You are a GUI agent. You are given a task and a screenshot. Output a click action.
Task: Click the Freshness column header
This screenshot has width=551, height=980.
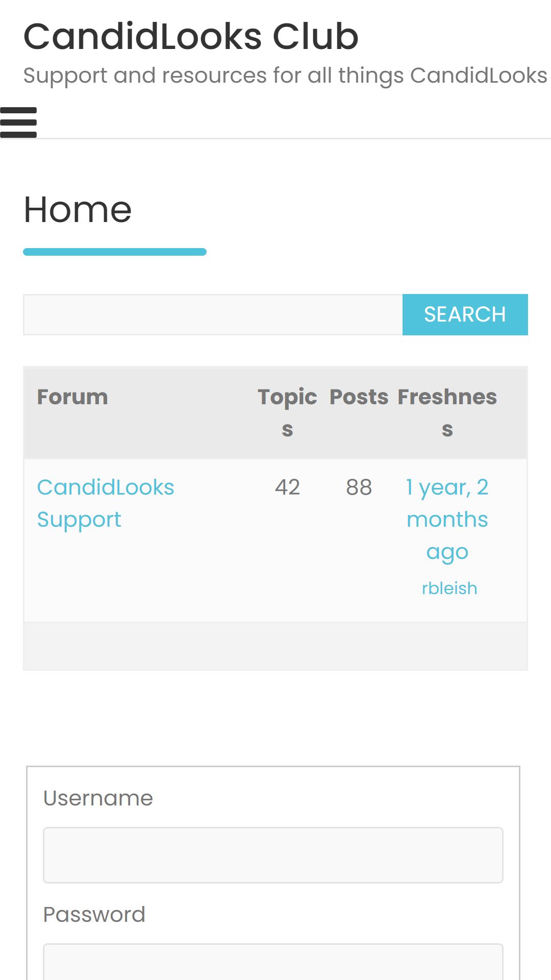[447, 413]
